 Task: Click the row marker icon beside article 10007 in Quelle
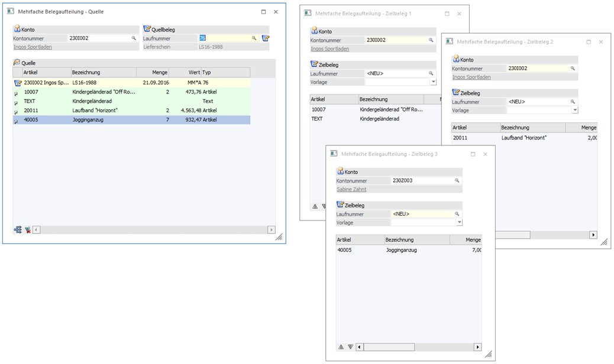pos(16,93)
